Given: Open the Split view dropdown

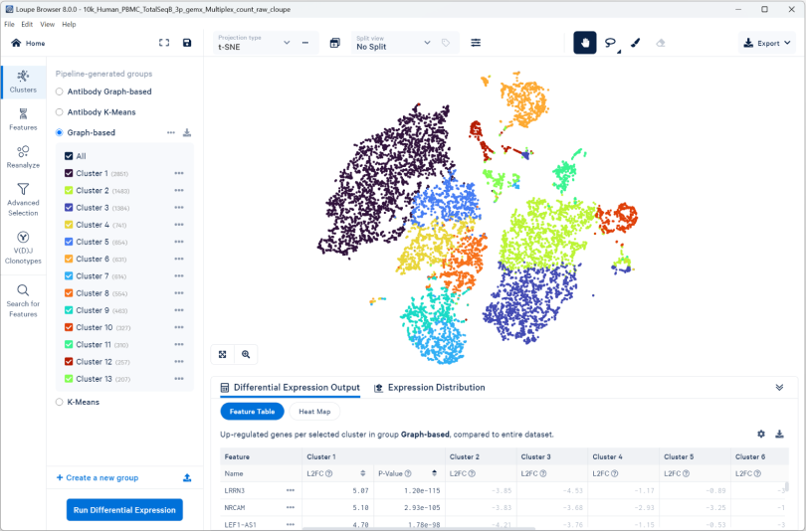Looking at the screenshot, I should (x=393, y=43).
